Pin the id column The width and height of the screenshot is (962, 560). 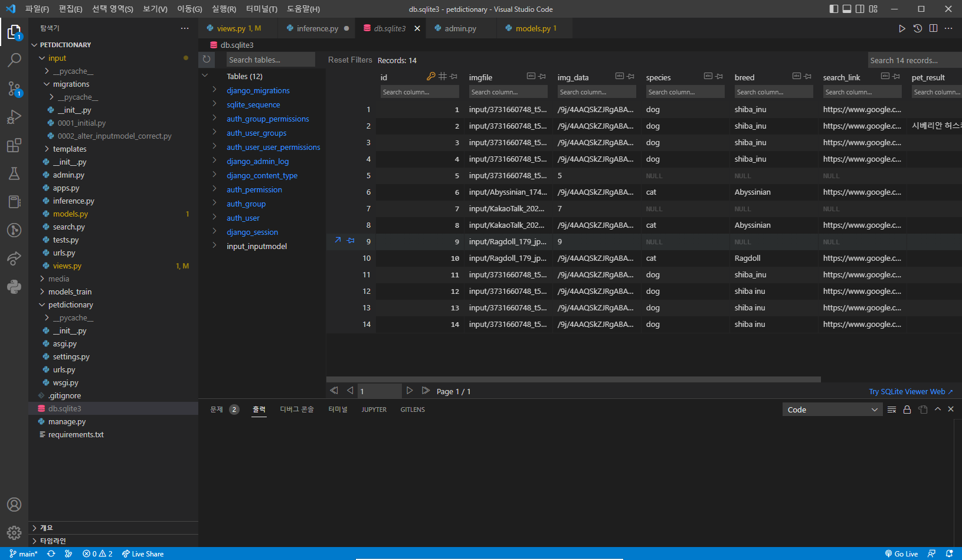tap(454, 77)
